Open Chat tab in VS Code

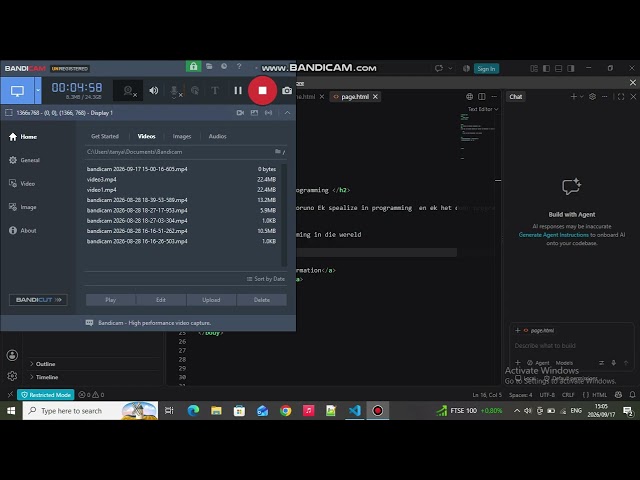tap(516, 97)
